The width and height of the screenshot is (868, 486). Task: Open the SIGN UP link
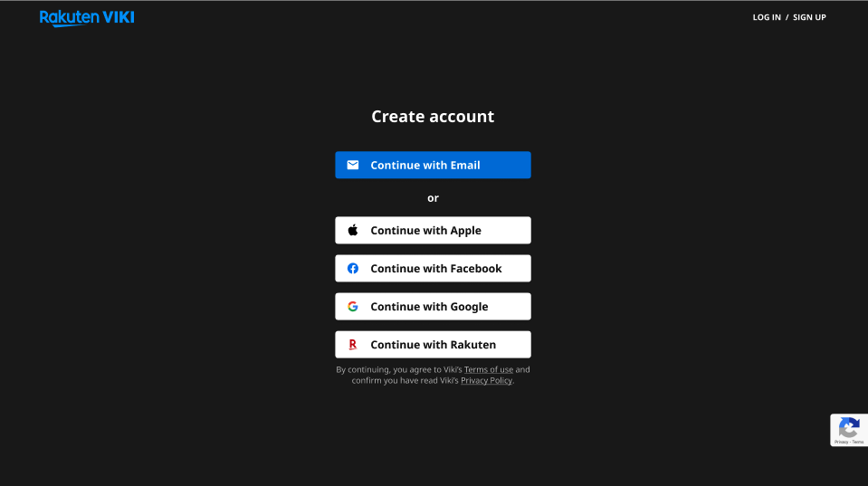(809, 17)
